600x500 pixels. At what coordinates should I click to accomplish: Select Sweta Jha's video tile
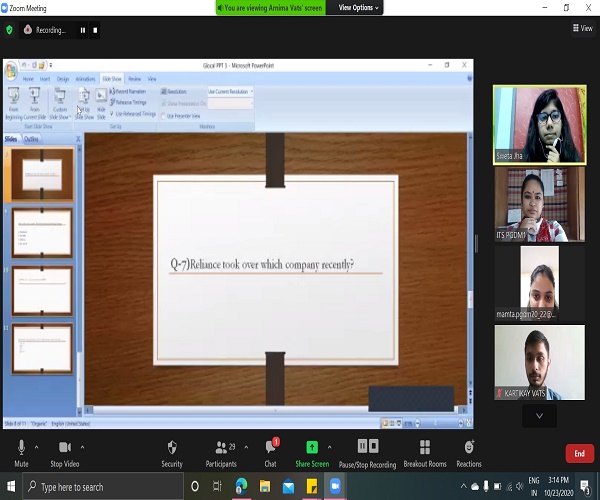[x=540, y=125]
